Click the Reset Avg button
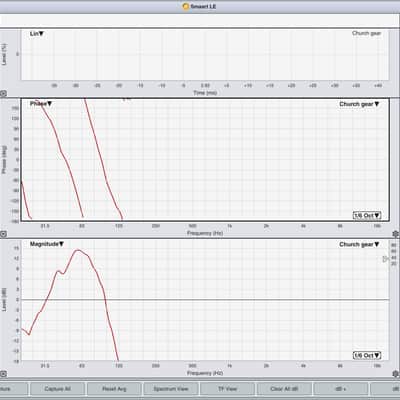Screen dimensions: 400x400 pyautogui.click(x=114, y=389)
